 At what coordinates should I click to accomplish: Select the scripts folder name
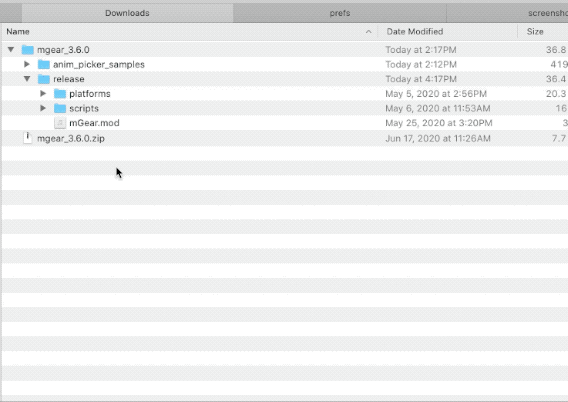84,108
